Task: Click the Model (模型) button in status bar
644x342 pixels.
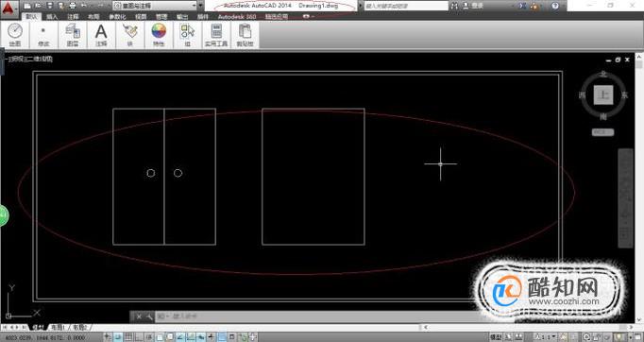Action: (x=496, y=337)
